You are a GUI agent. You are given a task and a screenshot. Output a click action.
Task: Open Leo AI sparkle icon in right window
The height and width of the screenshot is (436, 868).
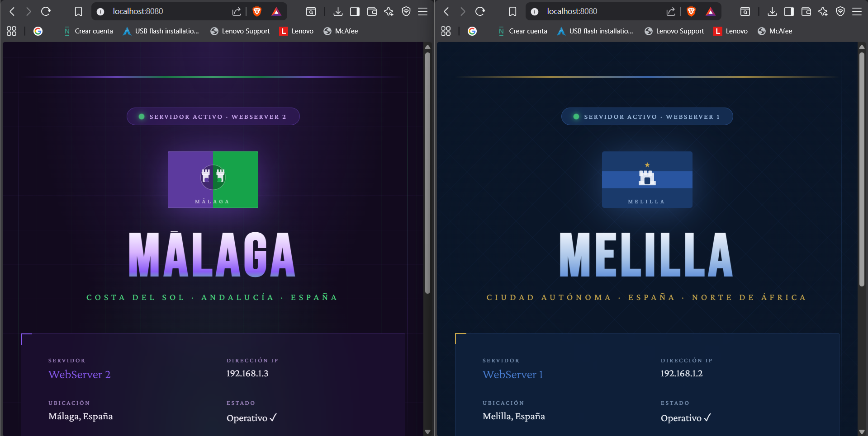tap(823, 12)
